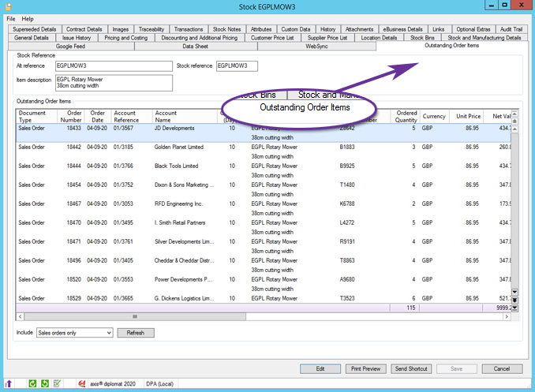
Task: Click the Edit button
Action: 320,369
